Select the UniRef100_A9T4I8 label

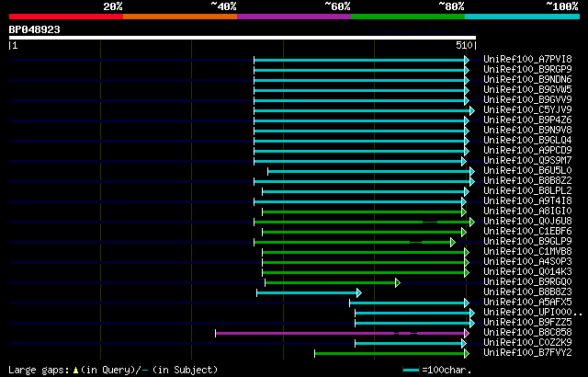click(527, 201)
